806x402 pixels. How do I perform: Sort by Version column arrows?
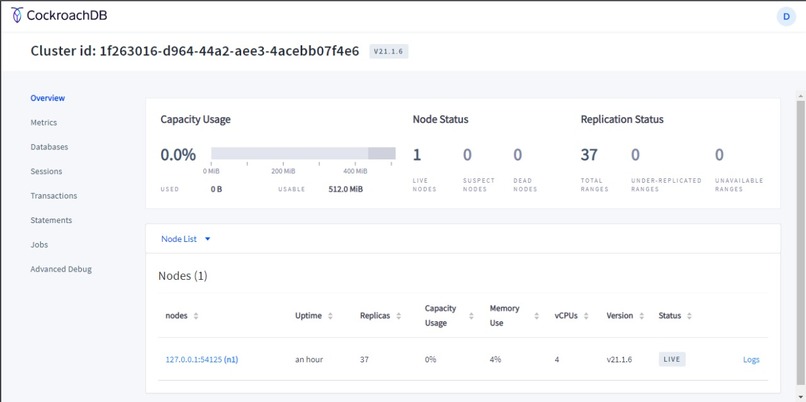pyautogui.click(x=641, y=316)
